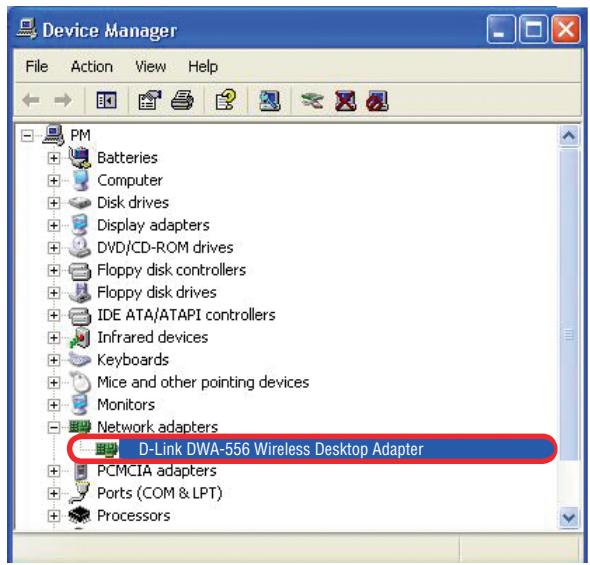Minimize the Device Manager window

click(500, 29)
